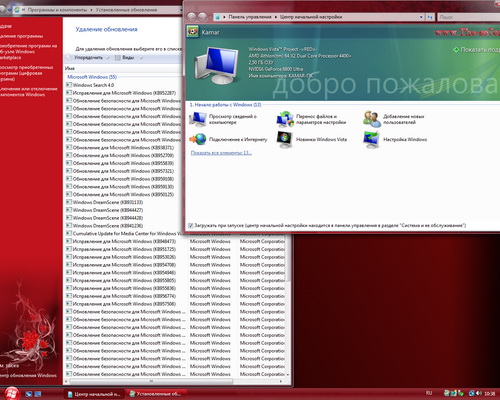The image size is (500, 400).
Task: Toggle 'Загружать при запуске' checkbox
Action: click(191, 226)
